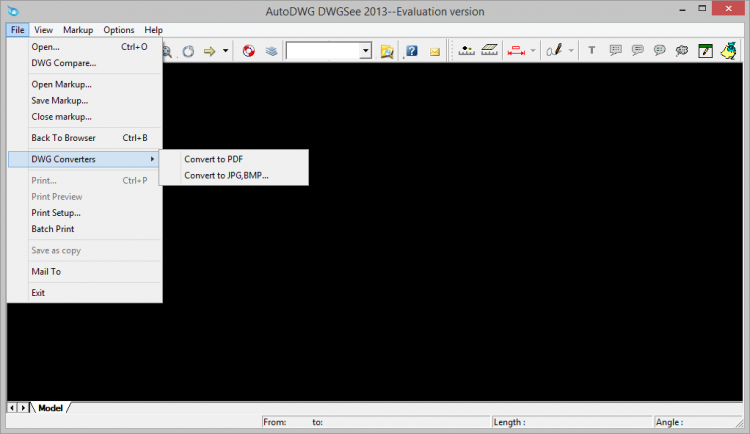Select the T text markup tool
The image size is (750, 434).
coord(592,50)
